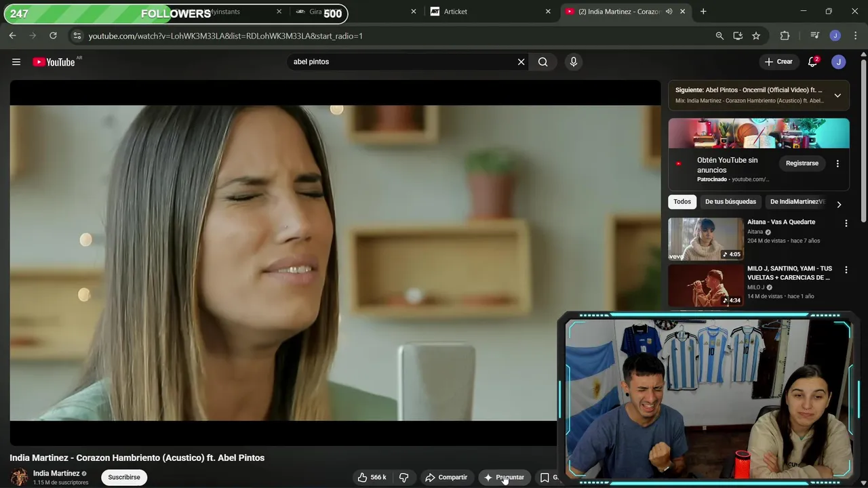868x488 pixels.
Task: Reload the page with refresh icon
Action: (53, 35)
